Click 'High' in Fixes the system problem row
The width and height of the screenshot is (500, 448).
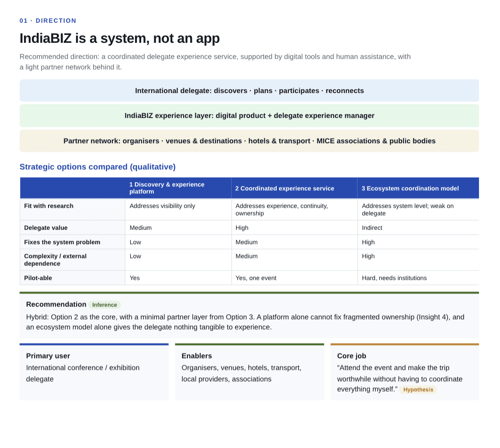click(x=368, y=242)
